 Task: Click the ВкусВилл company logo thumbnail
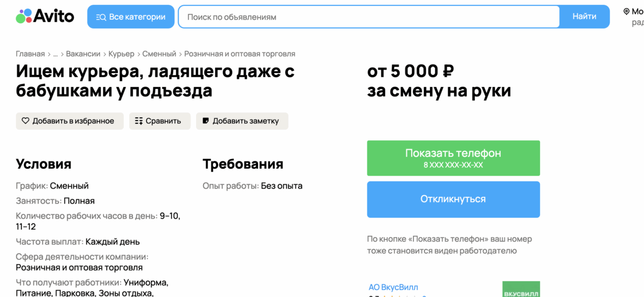pos(521,289)
